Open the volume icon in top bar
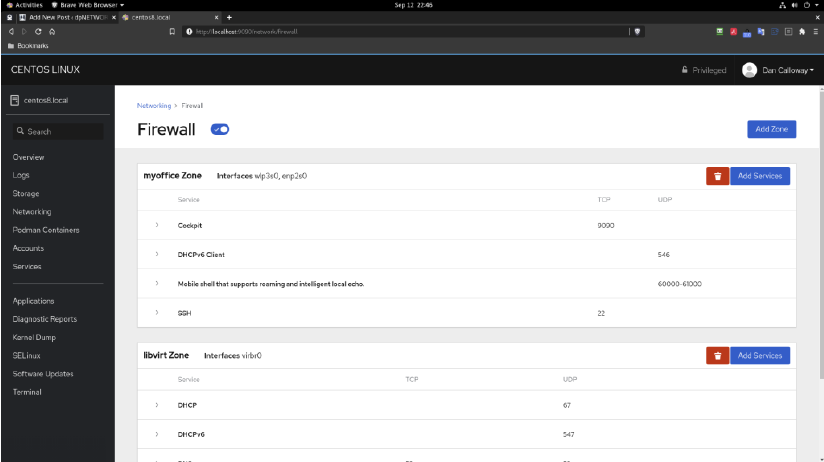The height and width of the screenshot is (462, 824). click(x=795, y=5)
